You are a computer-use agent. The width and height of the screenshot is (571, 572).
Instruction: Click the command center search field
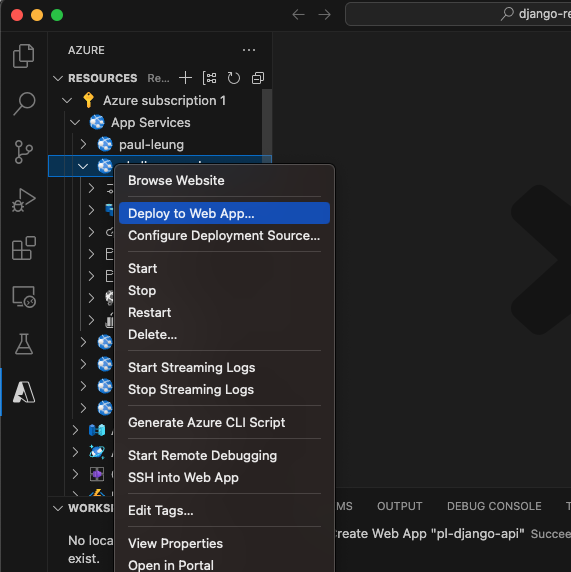click(x=458, y=14)
